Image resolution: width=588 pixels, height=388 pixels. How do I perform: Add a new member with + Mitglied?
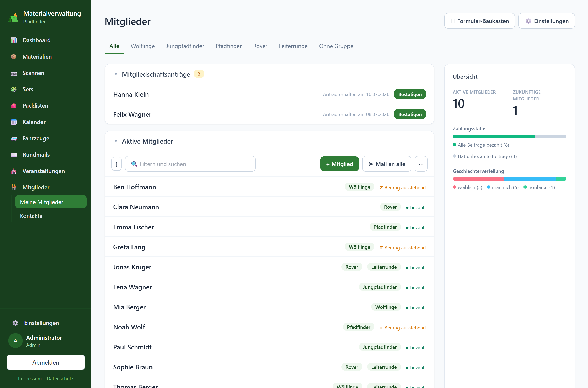(339, 164)
